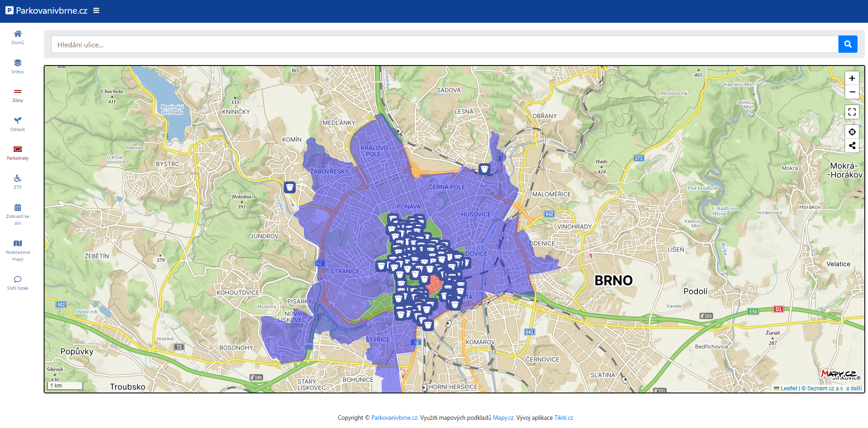Open the ZTP disabled parking section
868x428 pixels.
pos(18,182)
